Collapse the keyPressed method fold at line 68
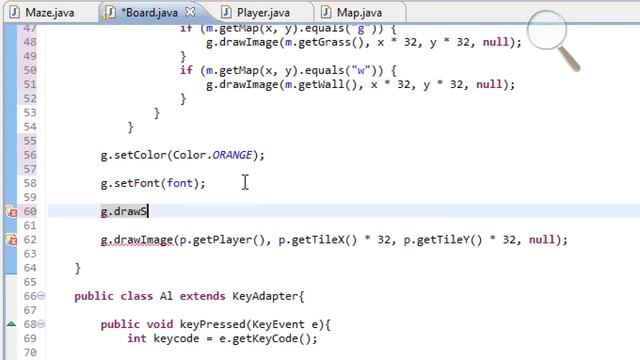This screenshot has width=640, height=360. (x=41, y=324)
